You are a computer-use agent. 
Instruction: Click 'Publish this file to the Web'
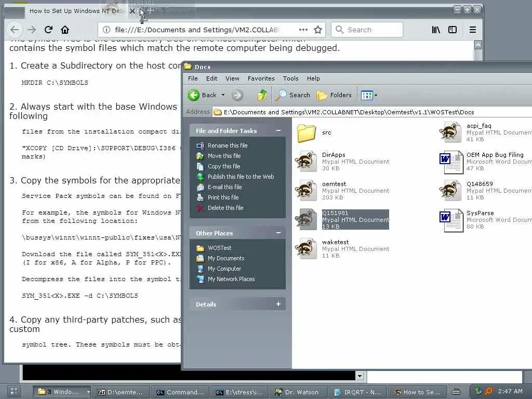[235, 177]
